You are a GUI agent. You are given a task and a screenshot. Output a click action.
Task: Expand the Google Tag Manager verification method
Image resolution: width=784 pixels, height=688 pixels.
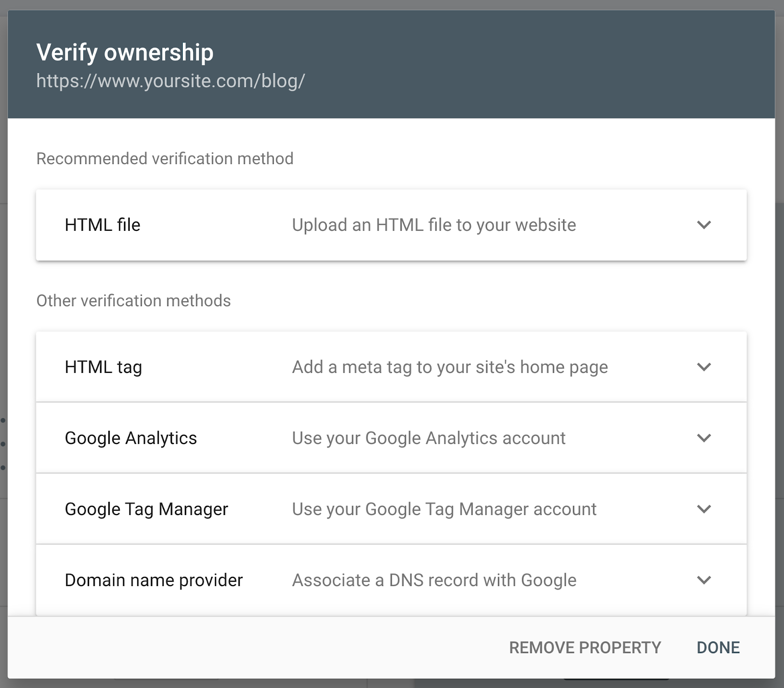704,509
